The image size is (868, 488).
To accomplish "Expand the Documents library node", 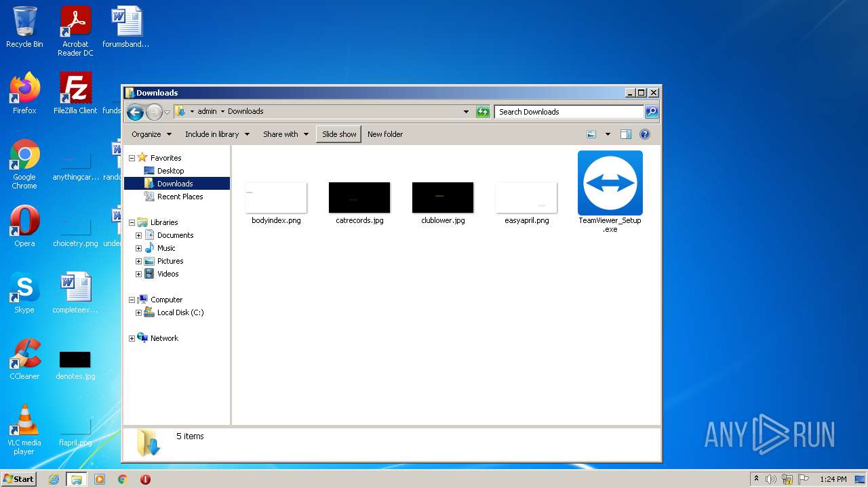I will [138, 235].
